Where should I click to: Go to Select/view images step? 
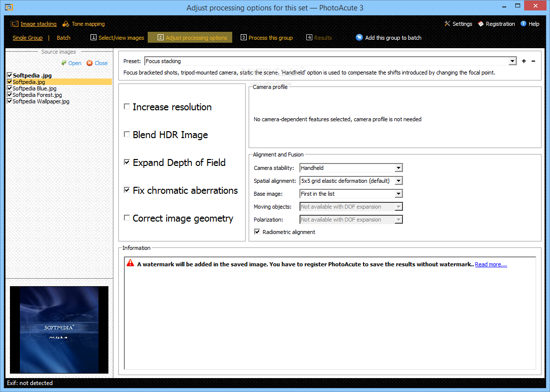(117, 37)
